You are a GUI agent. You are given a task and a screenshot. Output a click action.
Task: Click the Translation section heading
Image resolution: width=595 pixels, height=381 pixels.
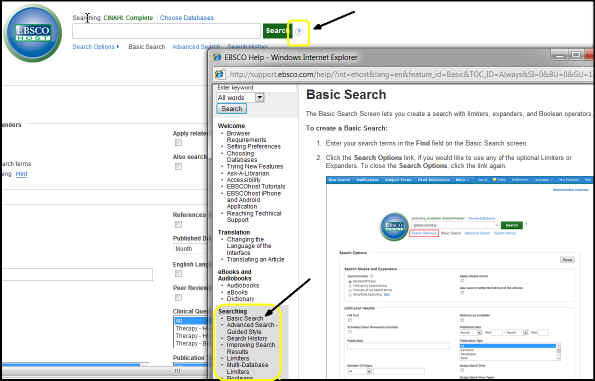[x=234, y=232]
